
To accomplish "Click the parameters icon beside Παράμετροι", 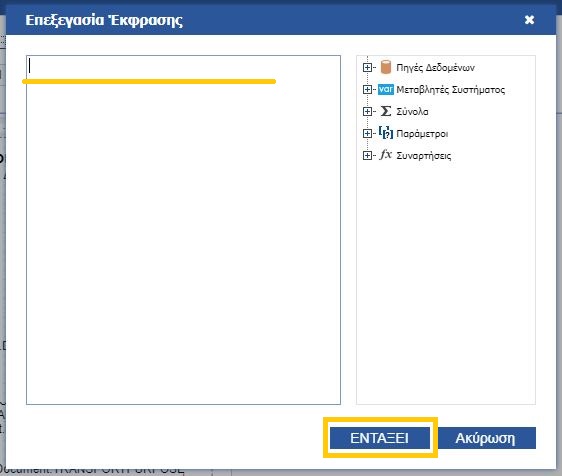I will coord(386,133).
